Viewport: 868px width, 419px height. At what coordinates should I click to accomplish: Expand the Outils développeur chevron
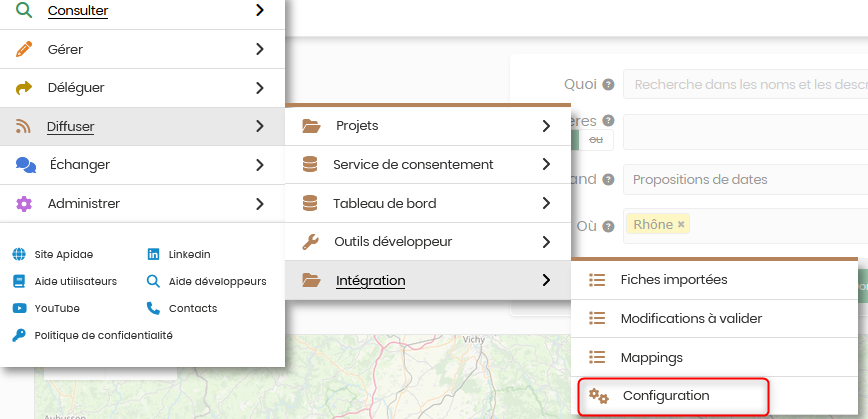point(546,242)
